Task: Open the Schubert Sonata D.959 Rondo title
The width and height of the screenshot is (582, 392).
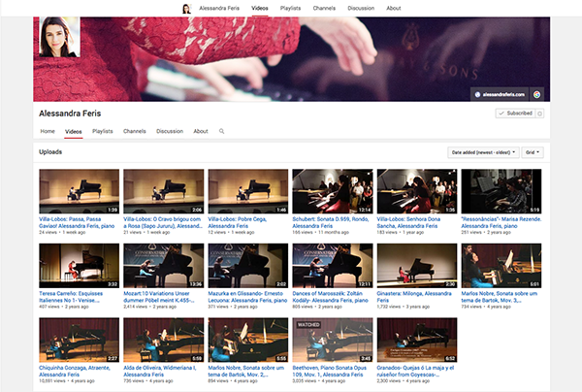Action: [331, 222]
